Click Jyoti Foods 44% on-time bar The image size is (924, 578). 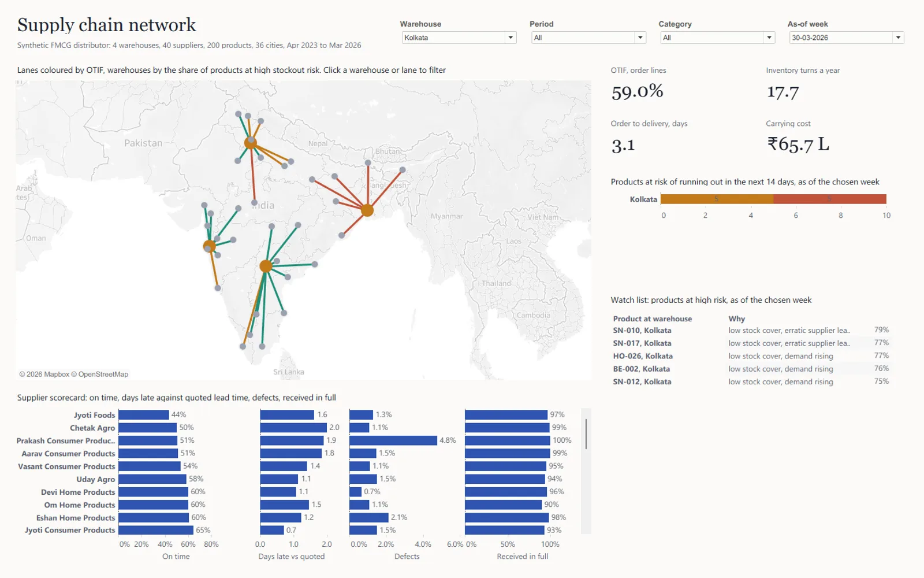tap(144, 415)
